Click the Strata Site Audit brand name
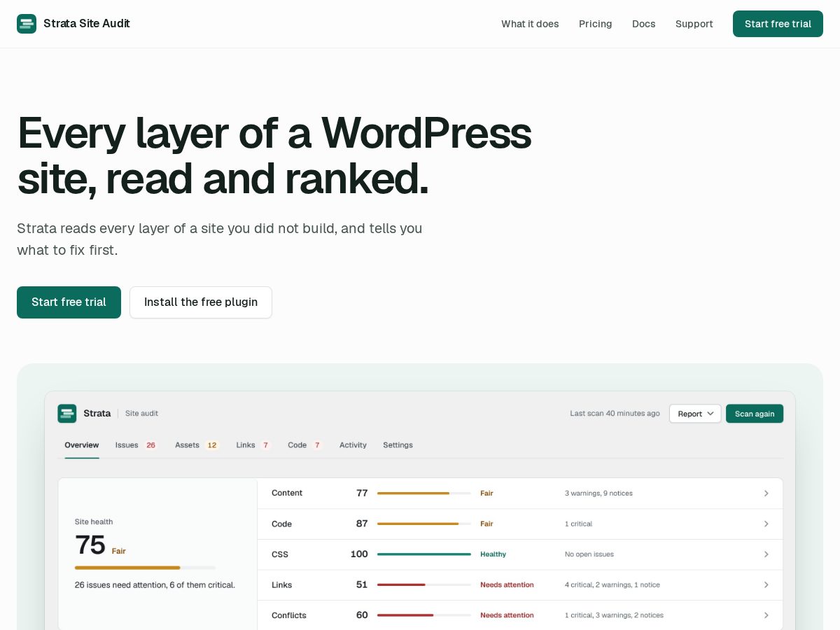This screenshot has height=630, width=840. tap(87, 24)
